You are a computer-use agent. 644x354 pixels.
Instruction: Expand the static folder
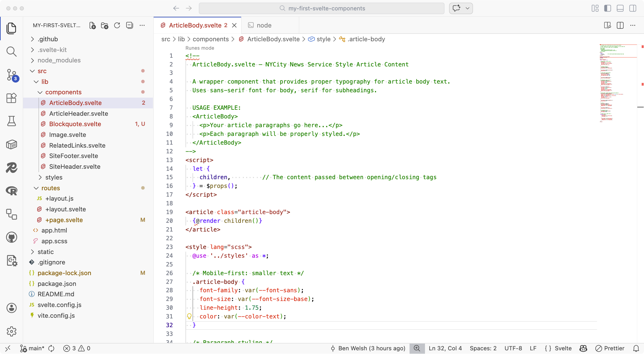click(x=88, y=252)
